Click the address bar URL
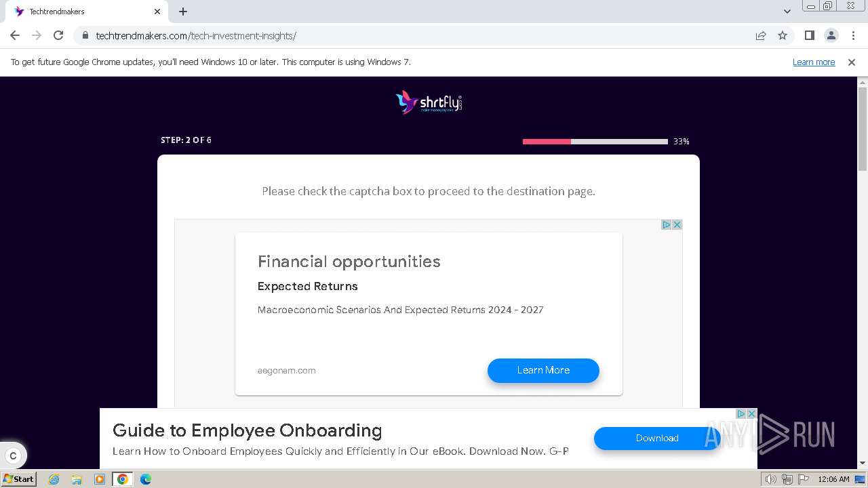Viewport: 868px width, 488px height. click(x=196, y=35)
